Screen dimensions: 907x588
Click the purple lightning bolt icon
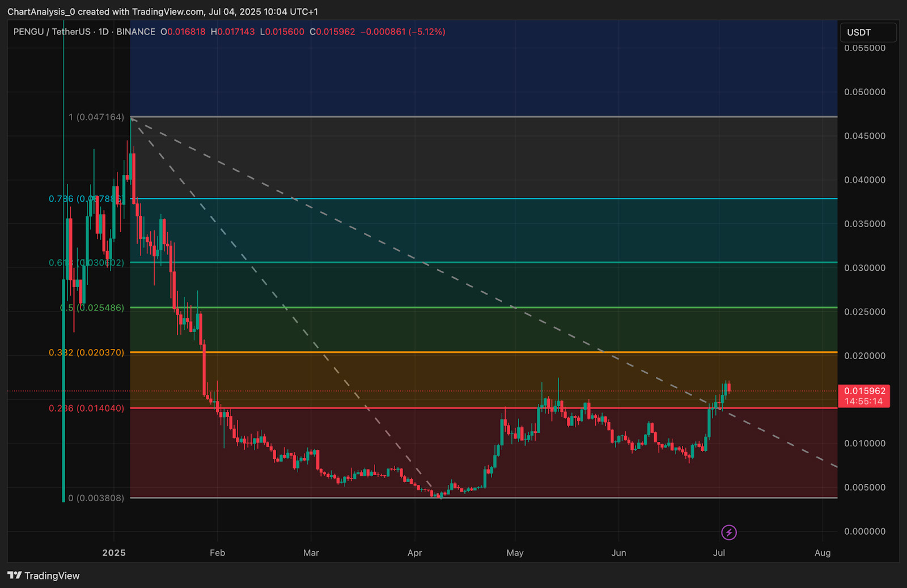[728, 532]
